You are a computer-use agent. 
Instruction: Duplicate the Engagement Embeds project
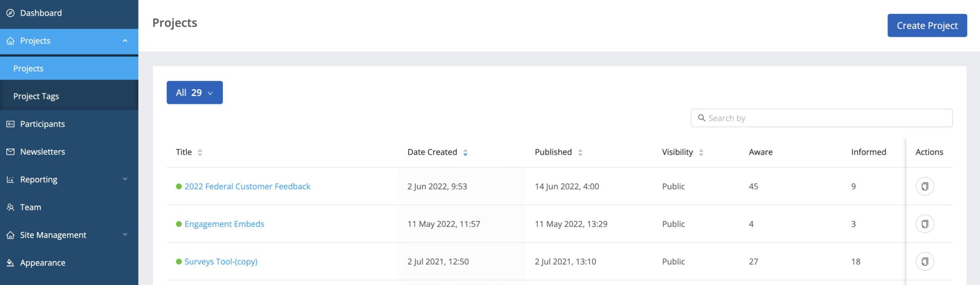[924, 223]
